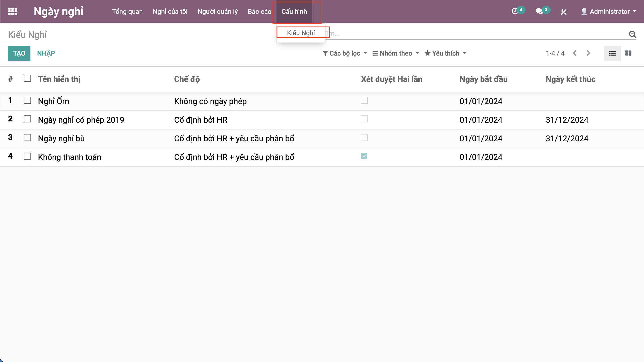This screenshot has height=362, width=644.
Task: Click the developer tools wrench icon
Action: 563,12
